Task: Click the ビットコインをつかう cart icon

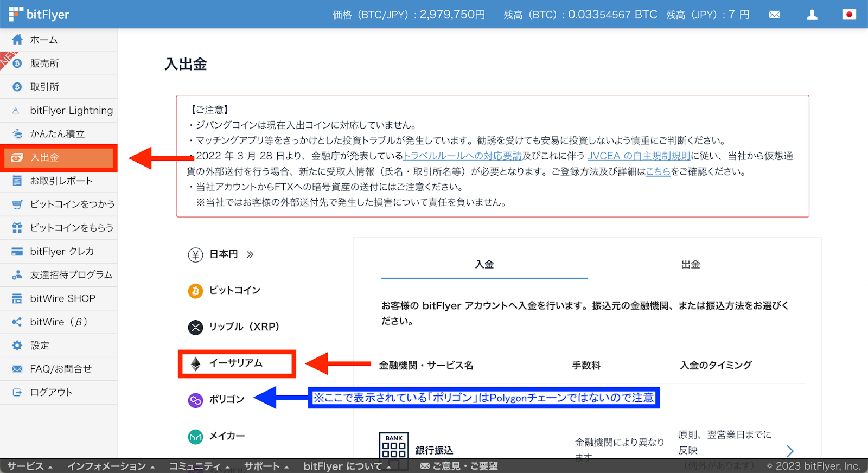Action: (x=17, y=204)
